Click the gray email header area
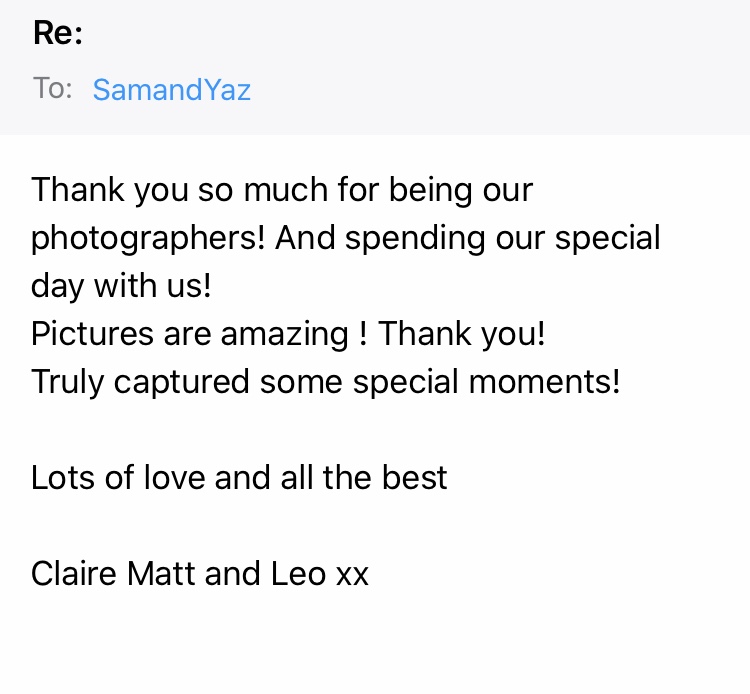750x694 pixels. pyautogui.click(x=375, y=67)
